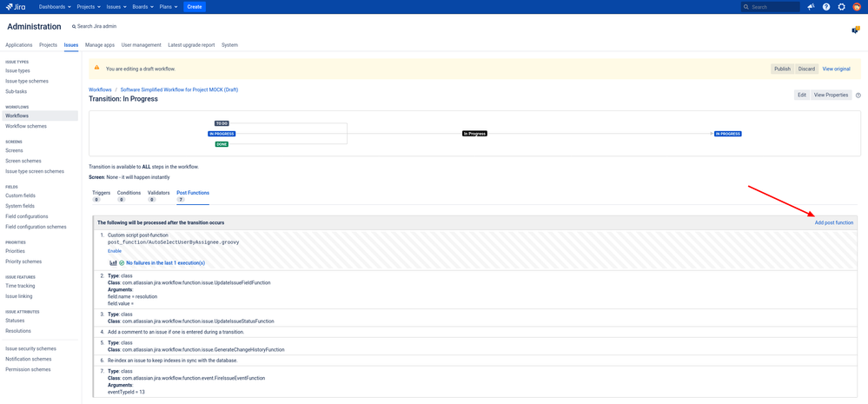The image size is (868, 404).
Task: Open the feedback megaphone icon
Action: [811, 7]
